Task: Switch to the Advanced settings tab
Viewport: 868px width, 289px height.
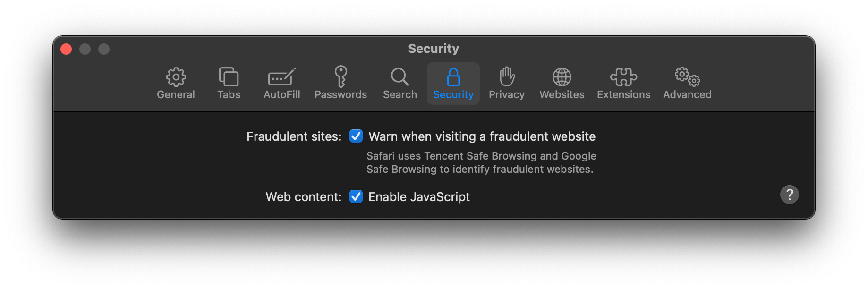Action: (687, 83)
